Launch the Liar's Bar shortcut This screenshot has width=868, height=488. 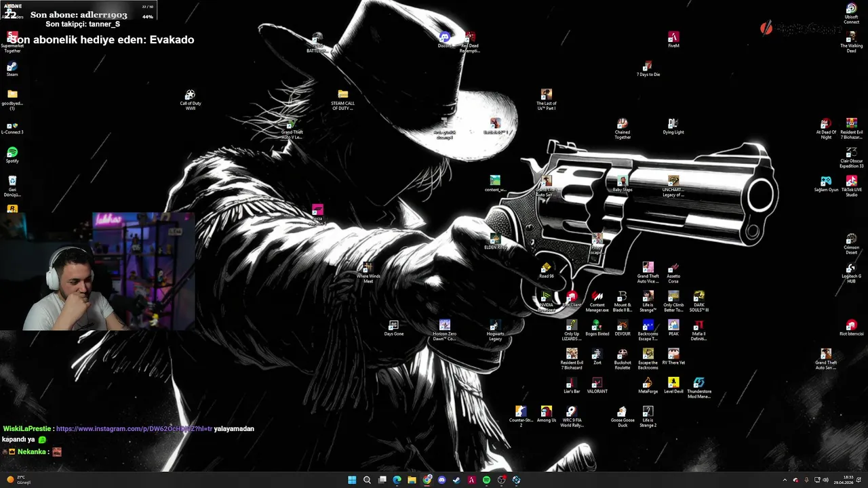pyautogui.click(x=572, y=386)
